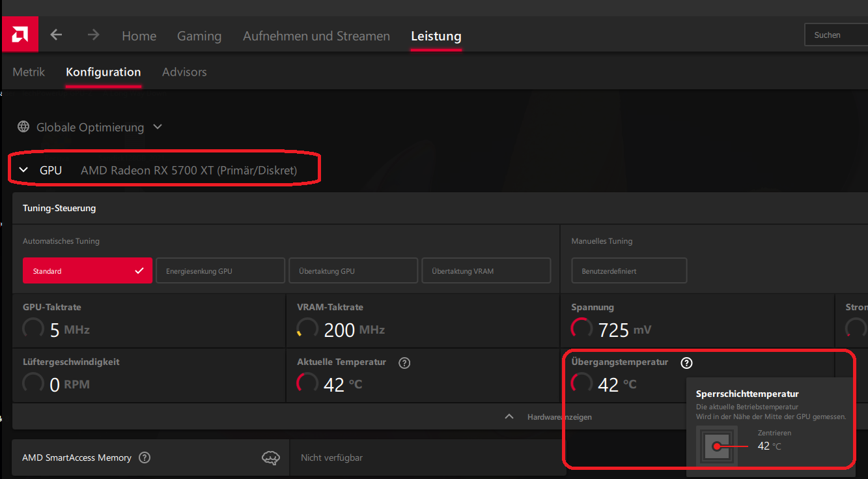Click the Spannung gauge dial

pos(581,328)
